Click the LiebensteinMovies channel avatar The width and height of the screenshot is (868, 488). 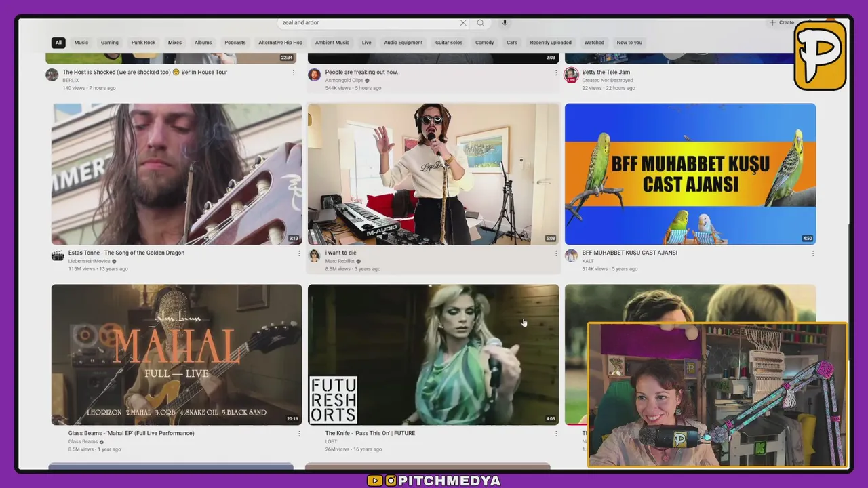[58, 256]
